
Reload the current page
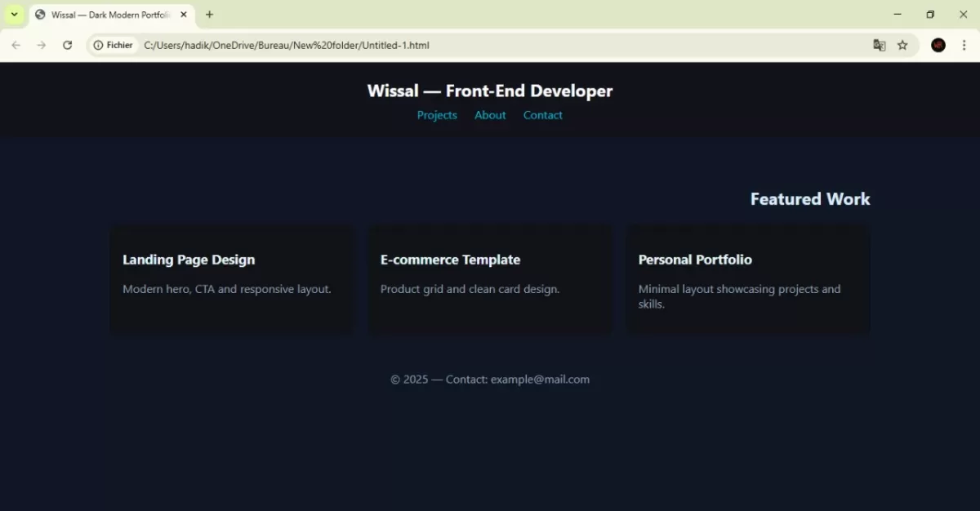coord(68,45)
